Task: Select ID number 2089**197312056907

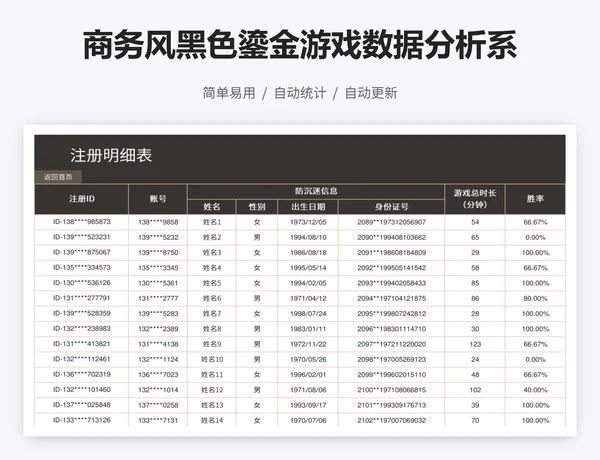Action: click(x=391, y=222)
